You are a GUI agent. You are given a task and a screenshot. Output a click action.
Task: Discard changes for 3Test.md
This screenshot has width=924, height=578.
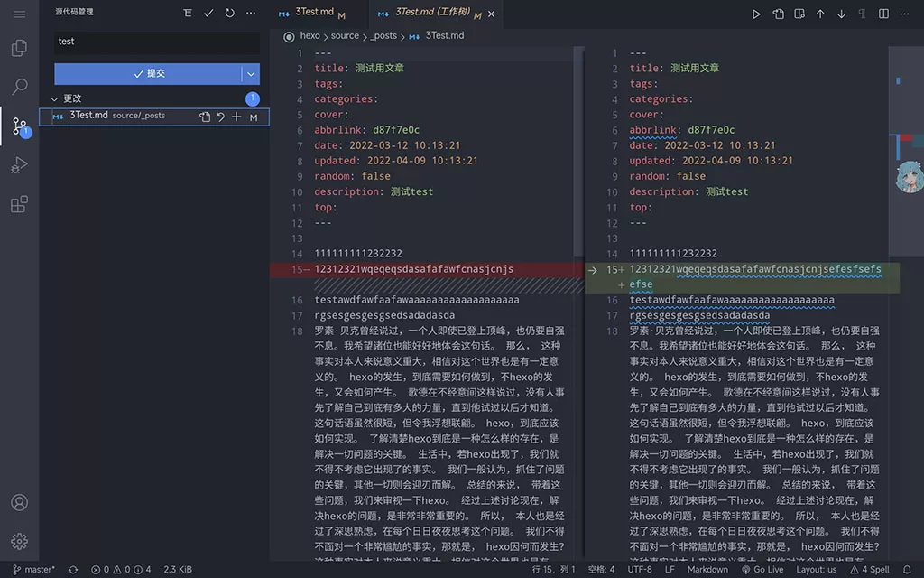(220, 117)
